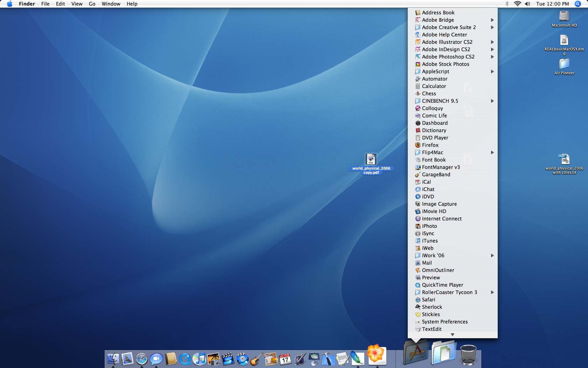Choose OmniOutliner from the Applications list

(x=453, y=270)
